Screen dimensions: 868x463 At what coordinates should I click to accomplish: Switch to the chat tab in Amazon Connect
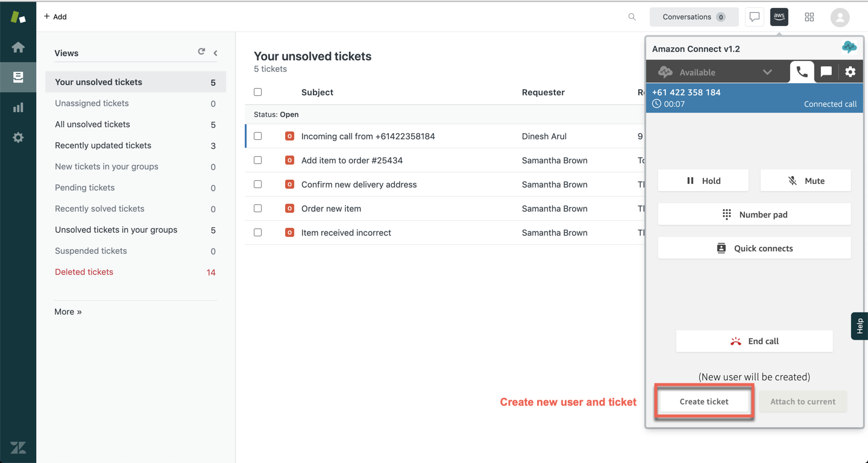pos(826,72)
